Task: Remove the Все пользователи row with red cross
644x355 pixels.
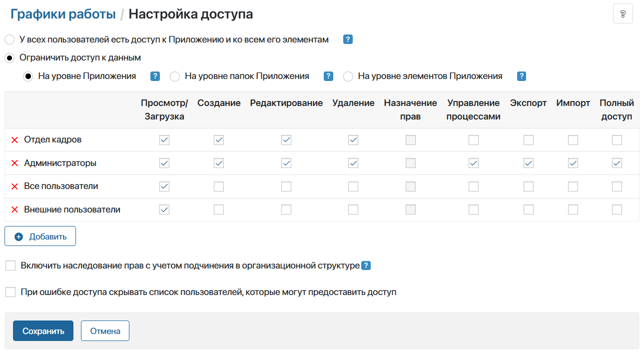Action: [14, 186]
